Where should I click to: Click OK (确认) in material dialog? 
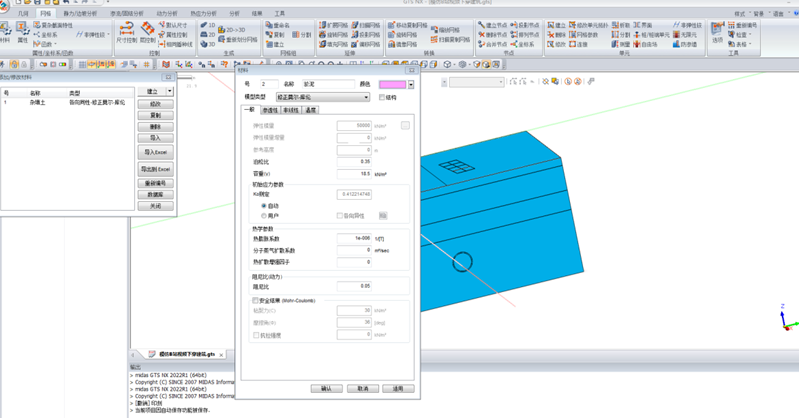coord(327,388)
